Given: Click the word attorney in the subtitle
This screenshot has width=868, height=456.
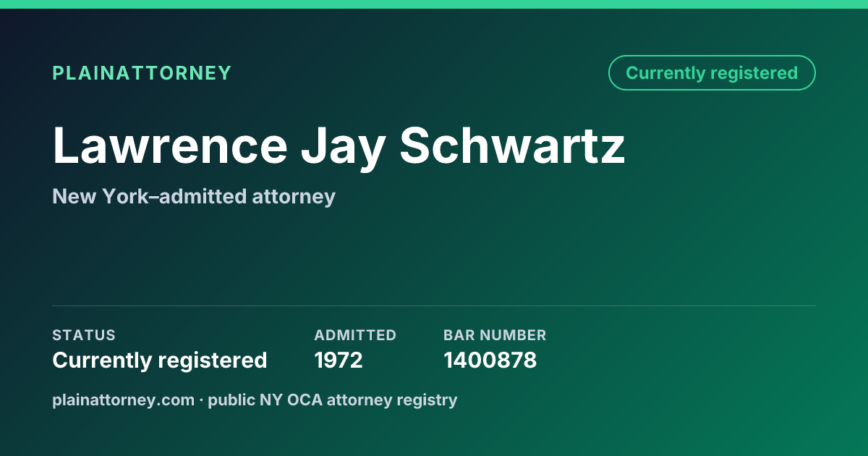Looking at the screenshot, I should tap(295, 197).
